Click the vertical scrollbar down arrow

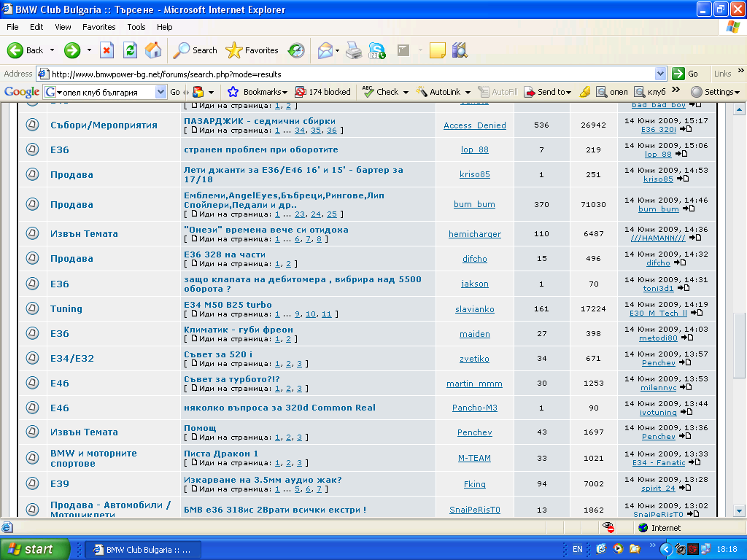tap(739, 511)
